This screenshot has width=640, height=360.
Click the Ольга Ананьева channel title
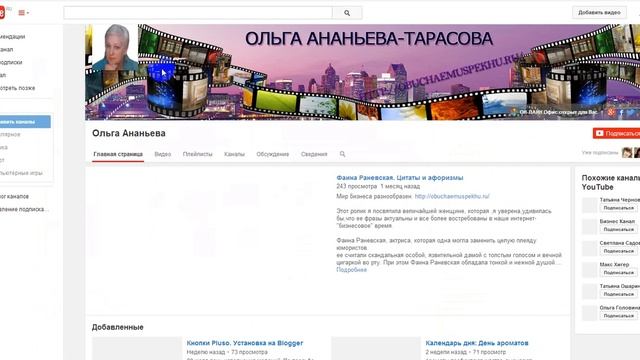tap(129, 133)
